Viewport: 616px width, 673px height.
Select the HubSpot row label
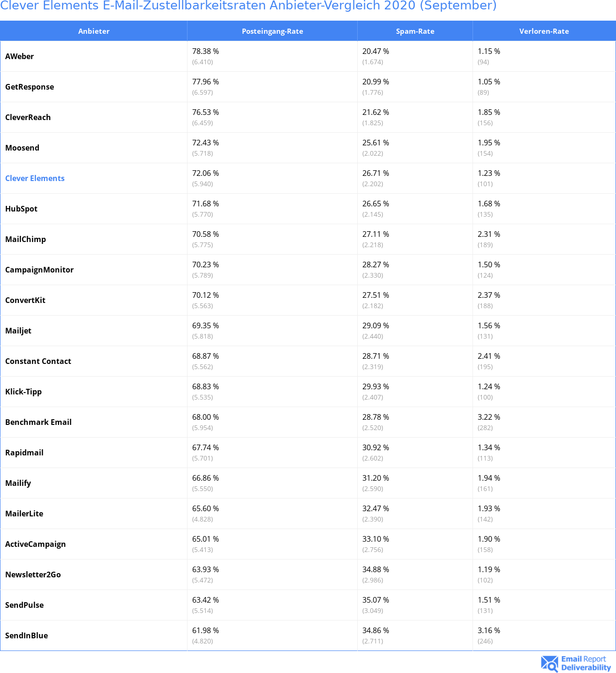point(21,209)
